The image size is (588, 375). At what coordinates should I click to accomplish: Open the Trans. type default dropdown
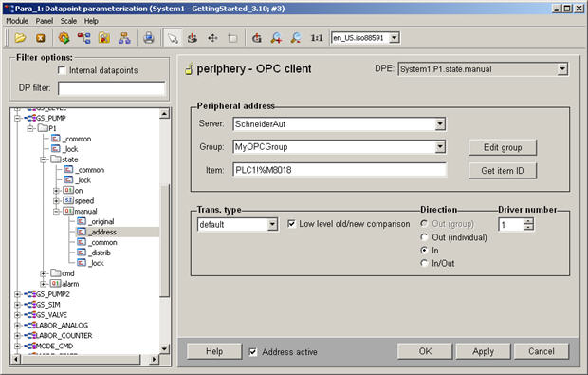tap(272, 224)
